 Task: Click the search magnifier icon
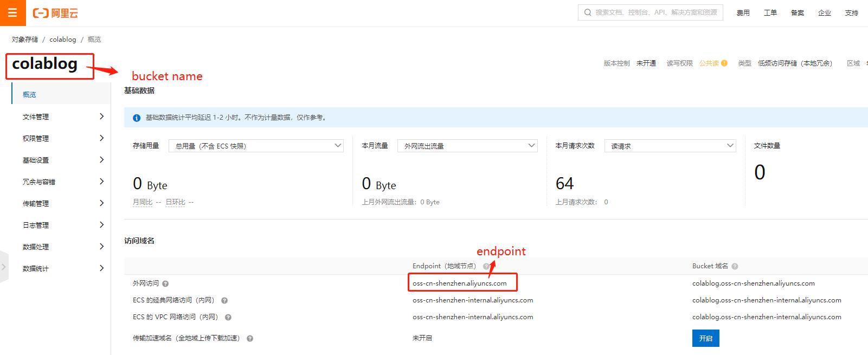[x=588, y=12]
